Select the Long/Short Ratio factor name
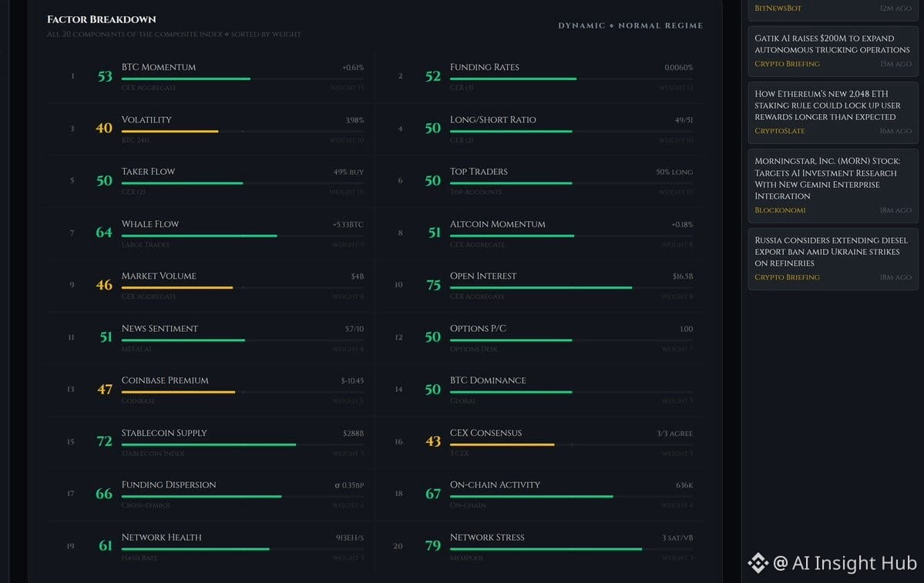 492,119
